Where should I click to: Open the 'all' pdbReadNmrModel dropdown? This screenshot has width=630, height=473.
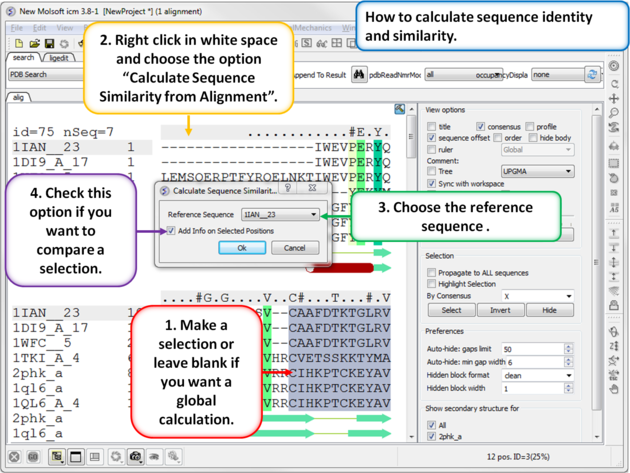coord(463,74)
